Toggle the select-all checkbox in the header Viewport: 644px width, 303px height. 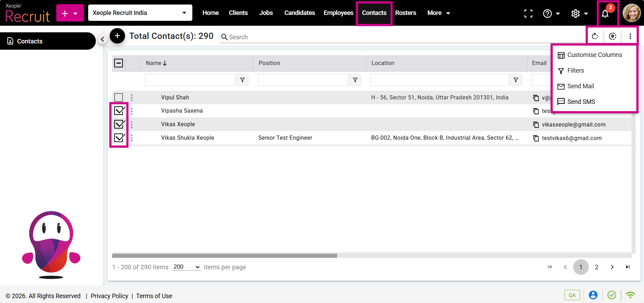(119, 63)
